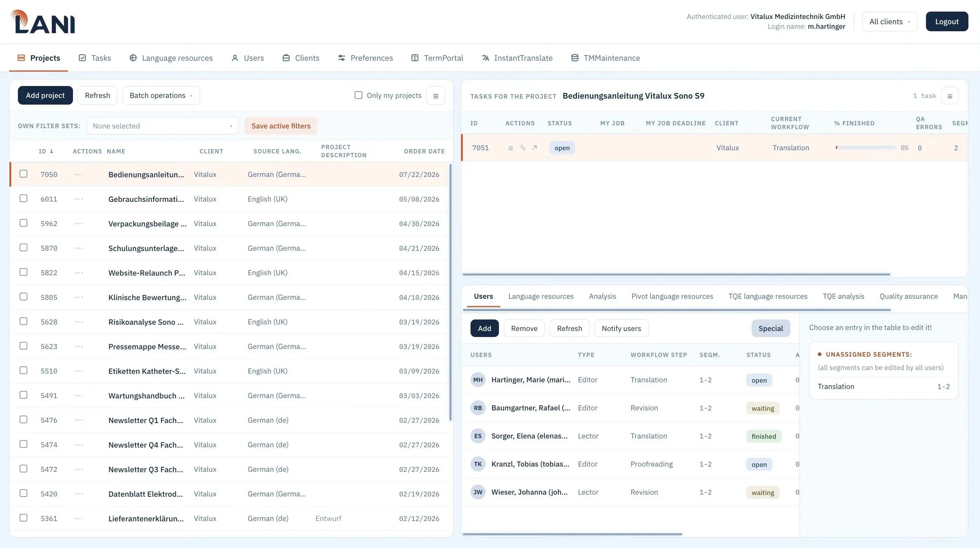
Task: Click the TermPortal book icon
Action: tap(415, 58)
